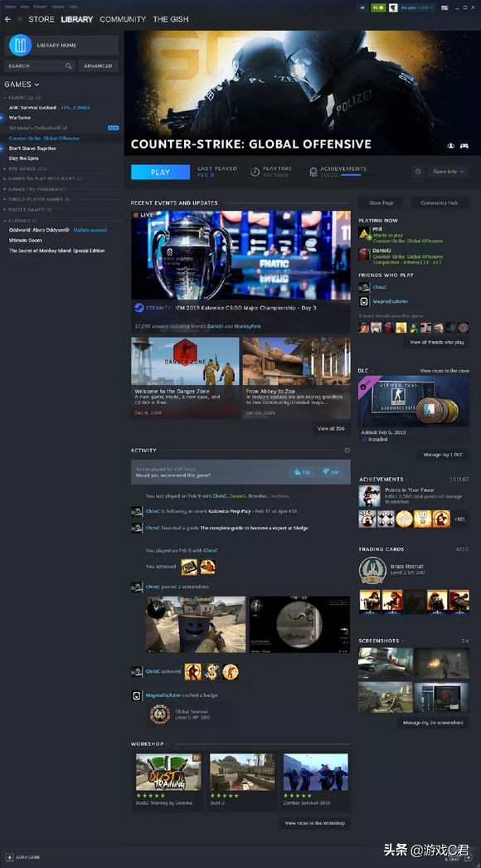Open Points in Your Favor achievement icon
The height and width of the screenshot is (868, 481).
pyautogui.click(x=369, y=496)
